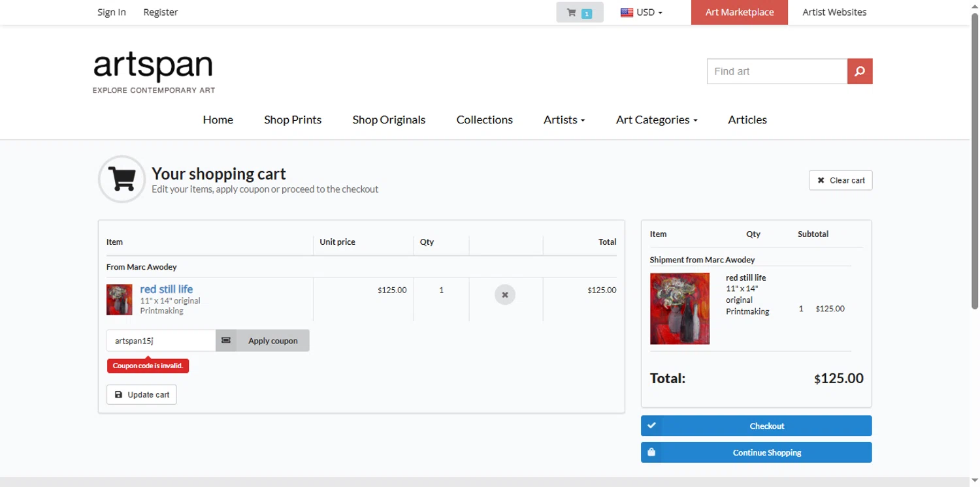
Task: Switch to Artist Websites tab
Action: (x=834, y=12)
